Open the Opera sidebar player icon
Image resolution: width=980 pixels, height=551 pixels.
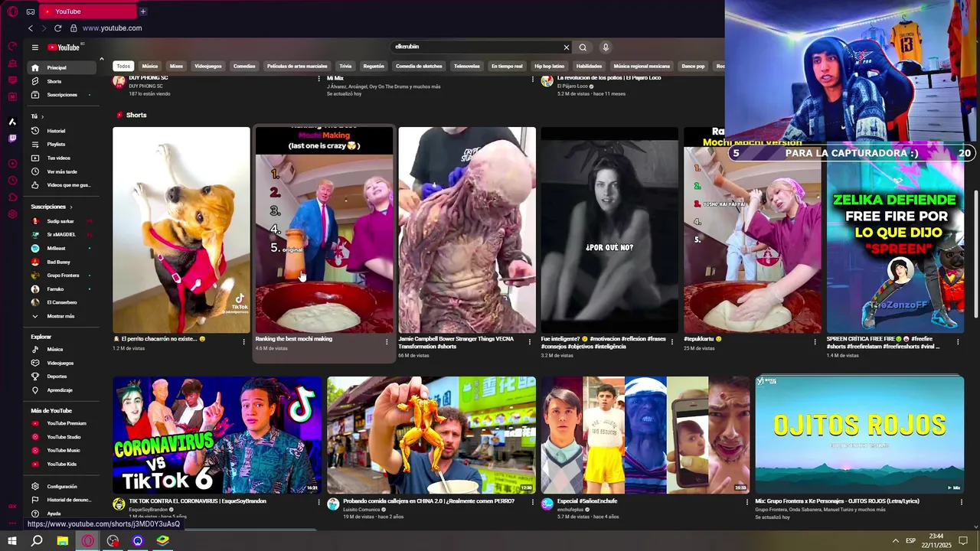[x=12, y=163]
